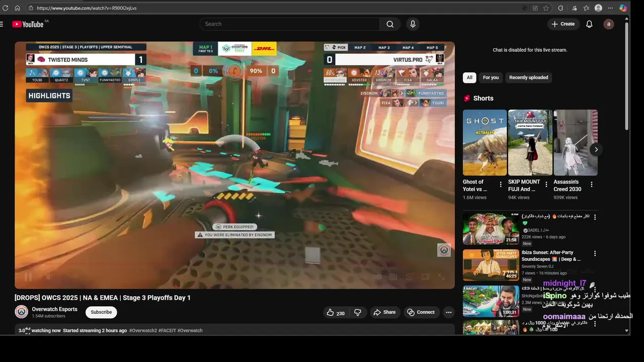This screenshot has width=644, height=362.
Task: Open Seventy Seven DJ channel name
Action: pos(537,266)
